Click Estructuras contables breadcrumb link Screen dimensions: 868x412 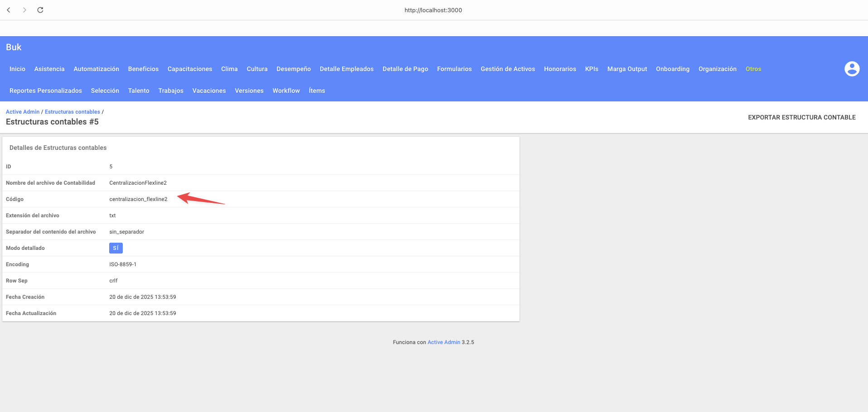click(72, 112)
